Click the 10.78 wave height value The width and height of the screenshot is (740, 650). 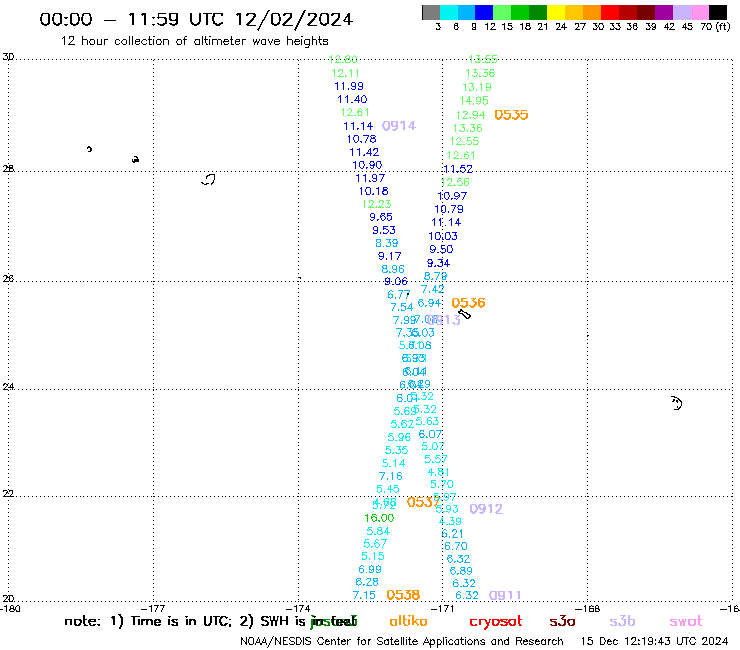(x=362, y=139)
